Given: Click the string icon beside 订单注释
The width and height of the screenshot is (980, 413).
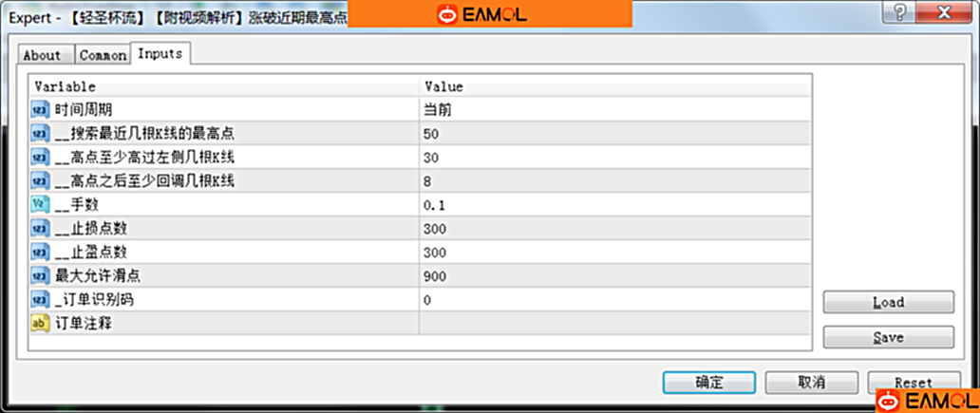Looking at the screenshot, I should coord(39,324).
